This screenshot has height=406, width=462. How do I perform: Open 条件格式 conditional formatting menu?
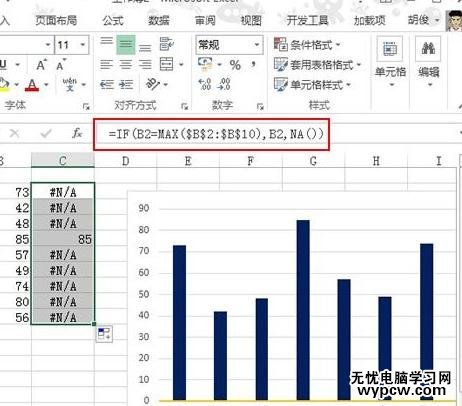click(x=307, y=45)
